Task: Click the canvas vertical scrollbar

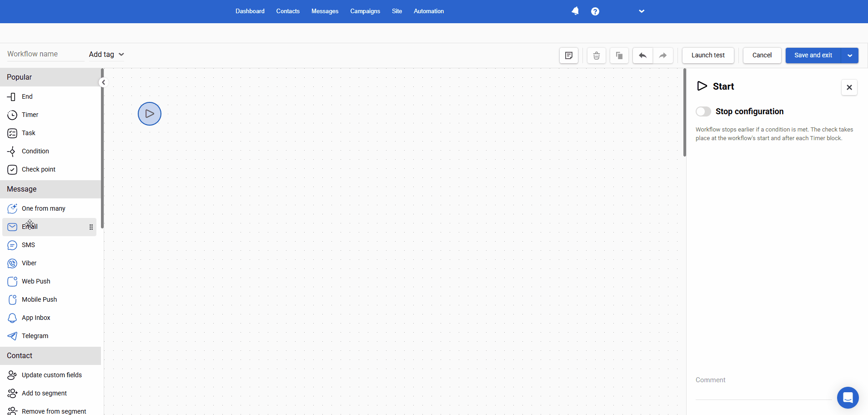Action: (685, 112)
